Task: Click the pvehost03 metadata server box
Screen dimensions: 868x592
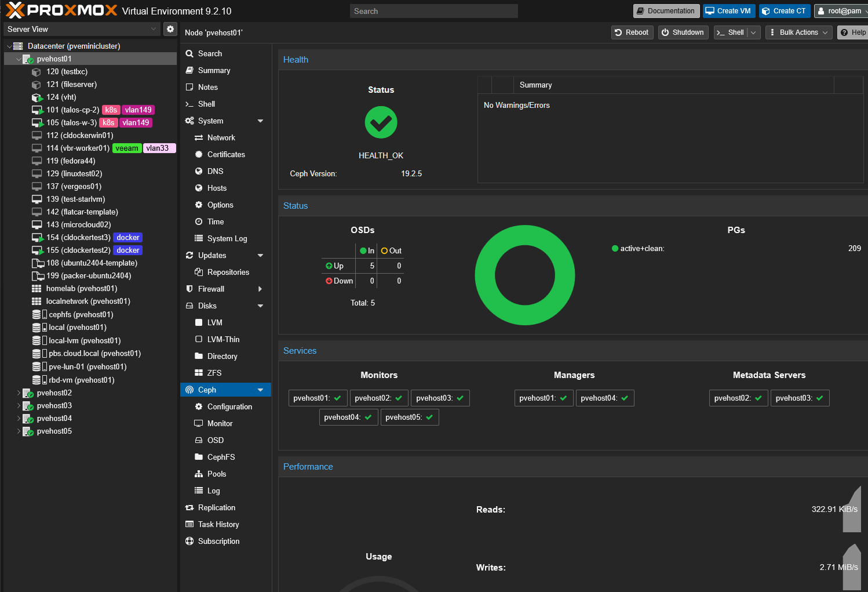Action: tap(800, 398)
